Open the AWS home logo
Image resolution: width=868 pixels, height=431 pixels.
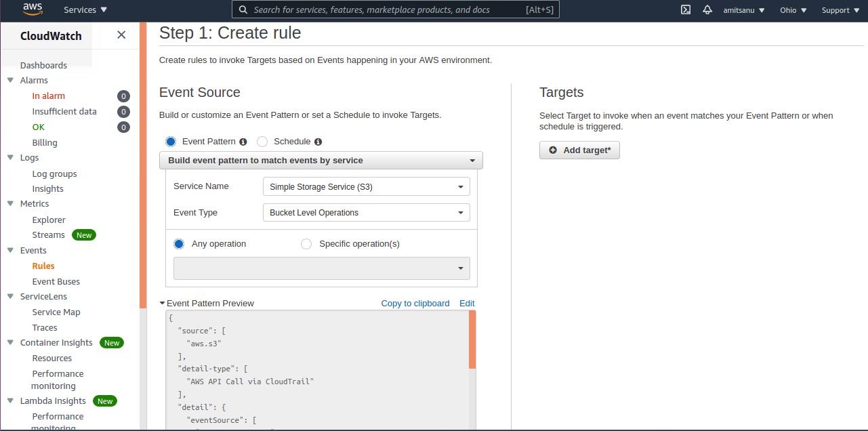tap(33, 9)
